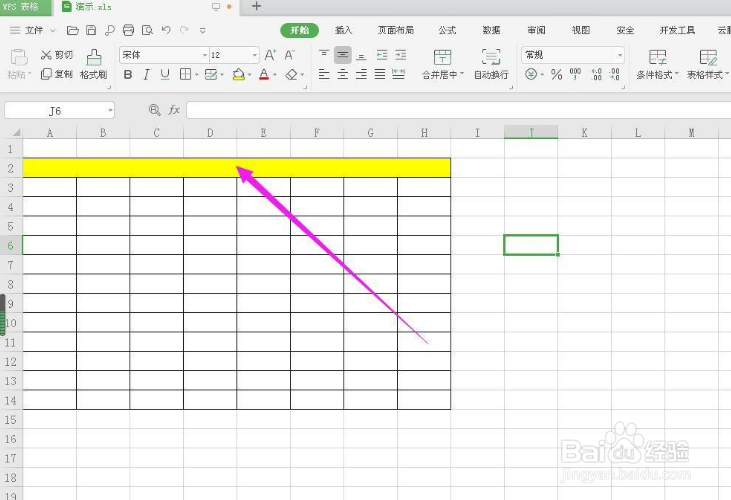The height and width of the screenshot is (500, 731).
Task: Open font name dropdown 宋体
Action: pyautogui.click(x=205, y=55)
